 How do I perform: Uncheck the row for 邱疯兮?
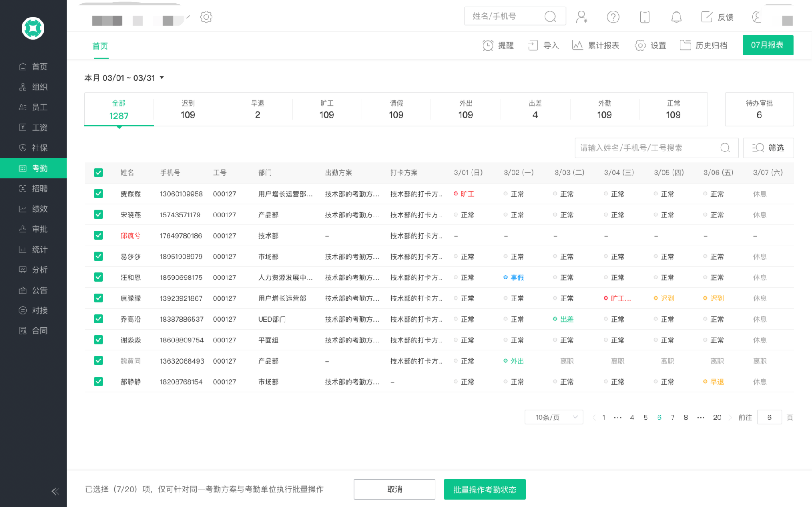click(99, 235)
